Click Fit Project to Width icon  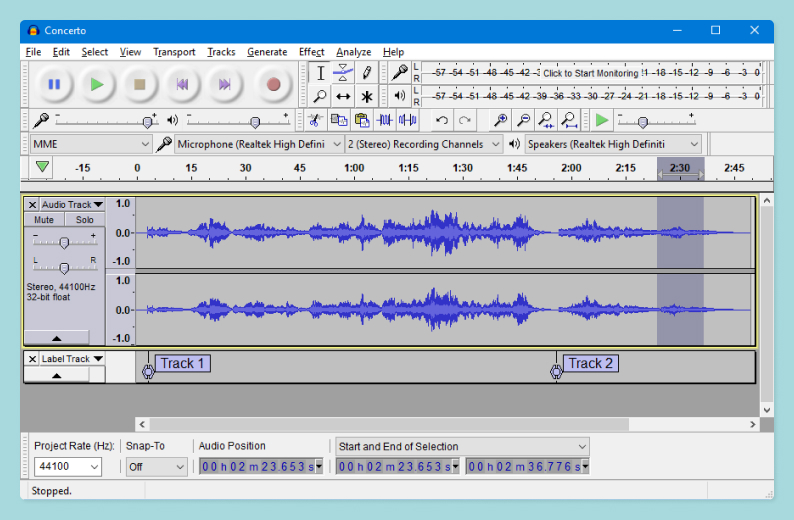click(x=569, y=121)
